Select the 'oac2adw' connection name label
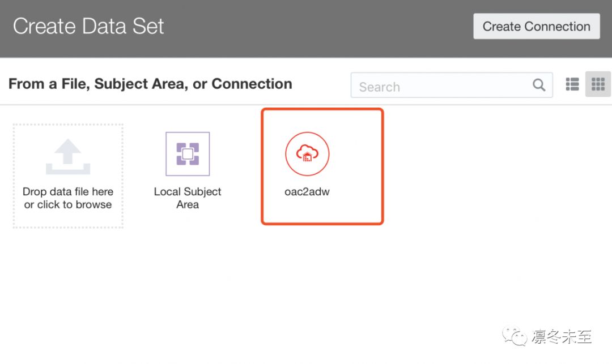This screenshot has height=364, width=612. point(307,191)
